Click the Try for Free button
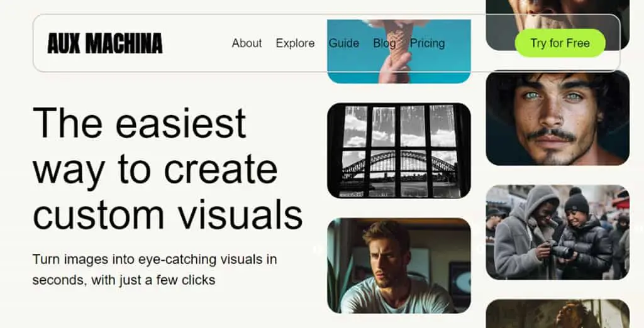The height and width of the screenshot is (328, 644). click(x=560, y=43)
